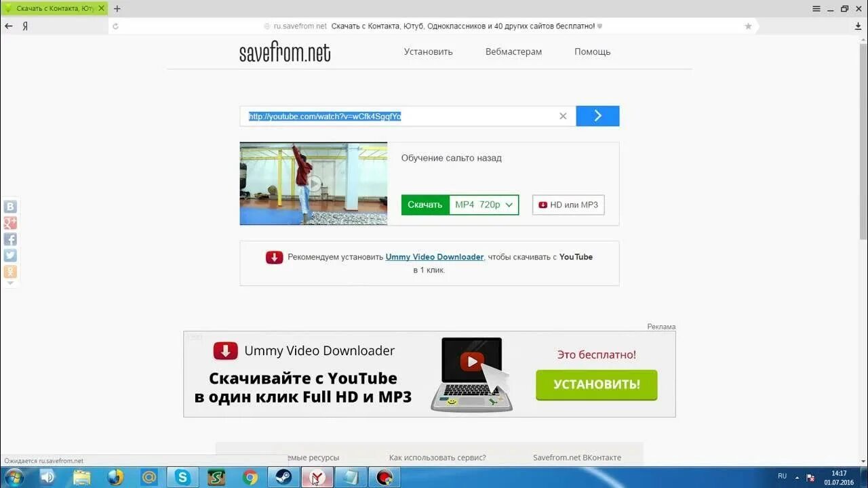Click the red Ummy download icon

[274, 257]
